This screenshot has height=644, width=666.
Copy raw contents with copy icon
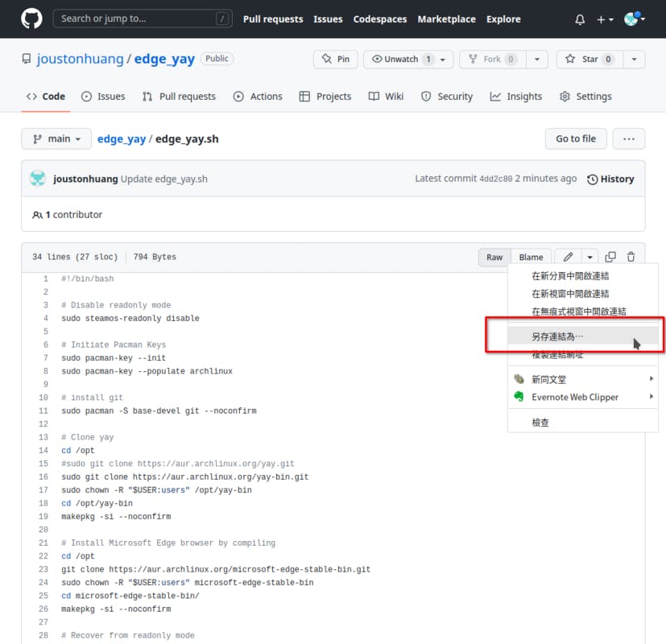[x=610, y=257]
